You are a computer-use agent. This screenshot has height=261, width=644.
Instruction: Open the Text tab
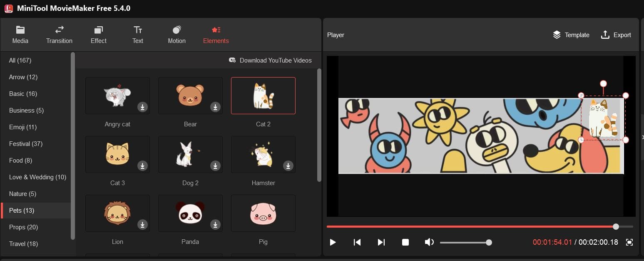pos(138,35)
